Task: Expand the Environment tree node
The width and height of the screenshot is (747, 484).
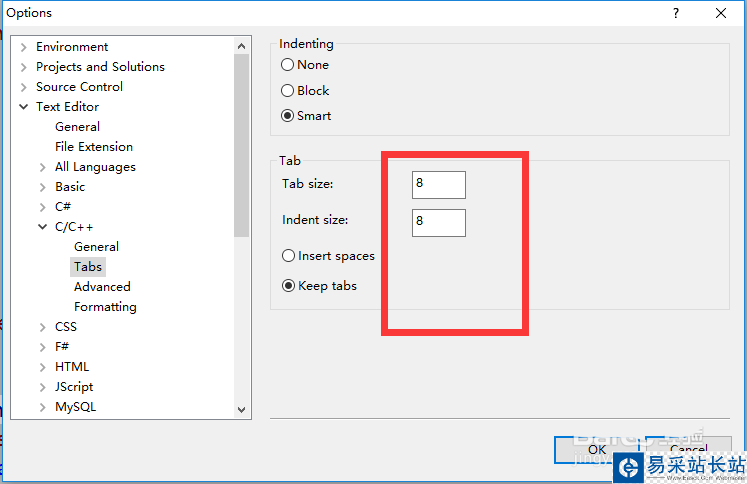Action: click(23, 47)
